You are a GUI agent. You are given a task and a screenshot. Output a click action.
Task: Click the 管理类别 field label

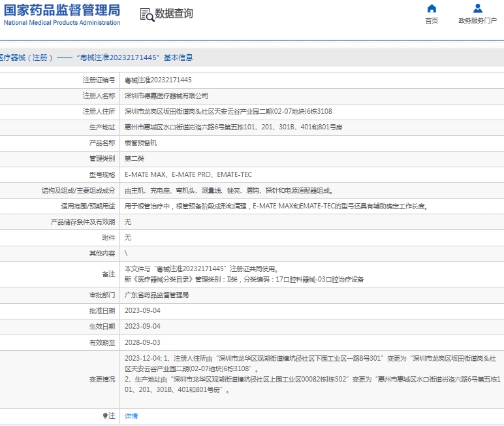(102, 159)
